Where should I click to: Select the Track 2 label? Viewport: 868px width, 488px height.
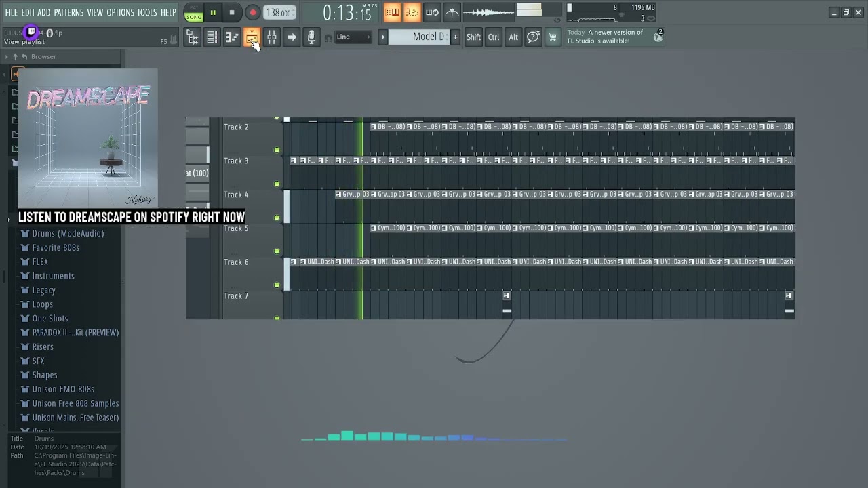click(x=236, y=127)
